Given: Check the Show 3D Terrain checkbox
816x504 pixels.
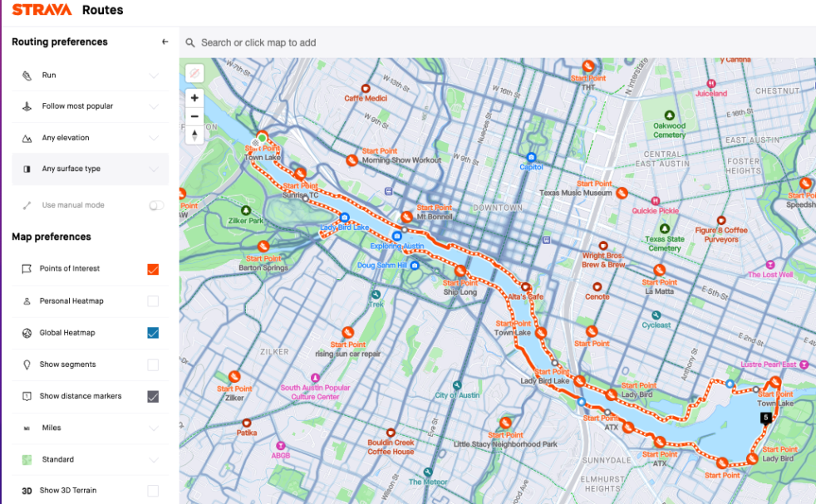Looking at the screenshot, I should (x=153, y=491).
